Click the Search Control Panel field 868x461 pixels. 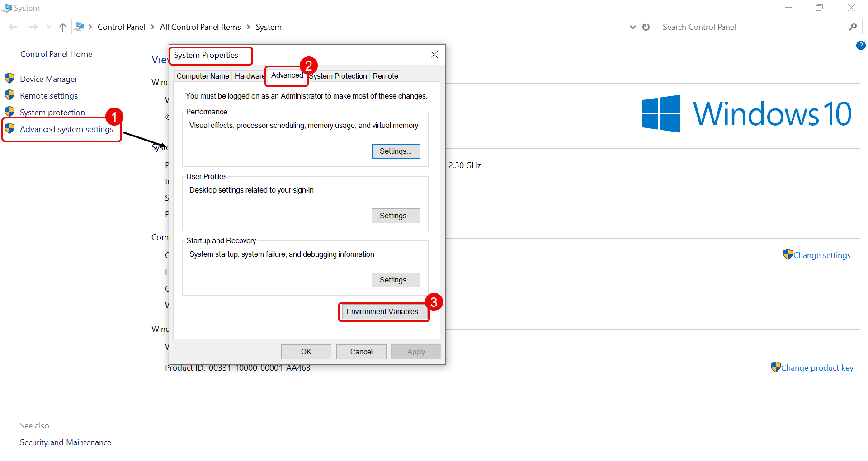point(753,27)
